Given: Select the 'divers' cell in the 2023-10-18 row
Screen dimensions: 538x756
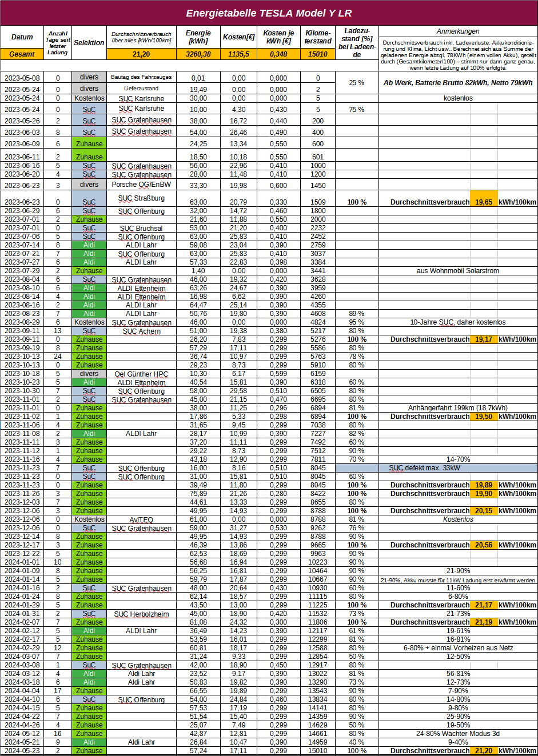Looking at the screenshot, I should [89, 374].
